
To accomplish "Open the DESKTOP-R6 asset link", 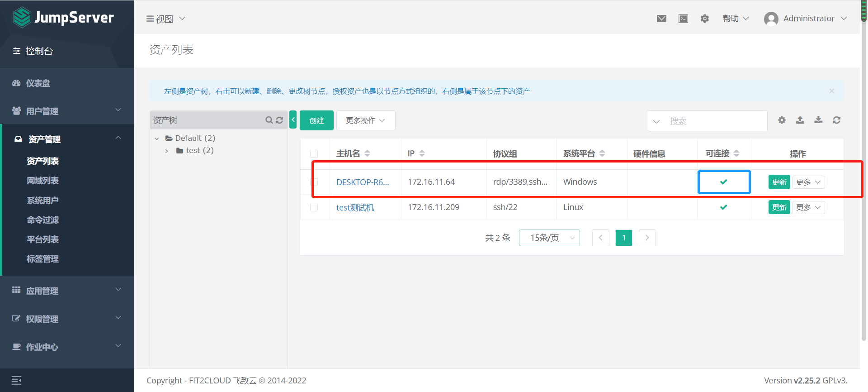I will pyautogui.click(x=363, y=182).
